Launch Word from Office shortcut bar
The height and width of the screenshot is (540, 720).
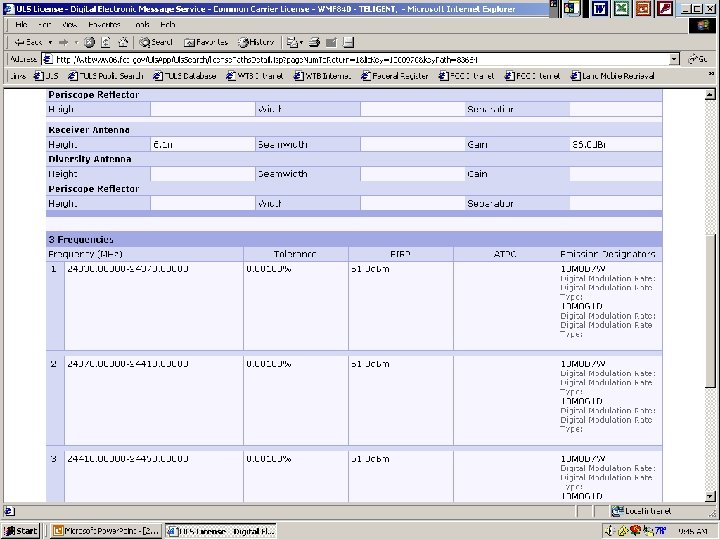(599, 8)
